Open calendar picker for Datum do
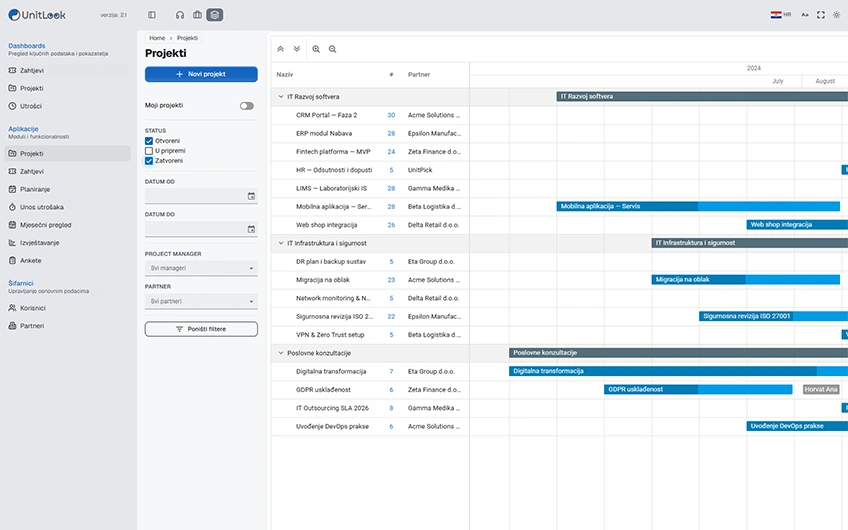 (x=251, y=229)
